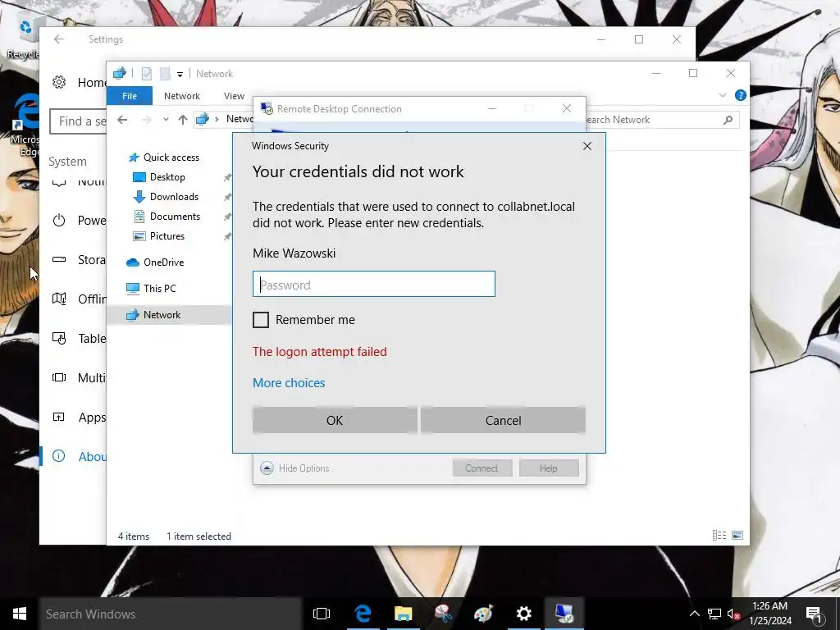840x630 pixels.
Task: Select This PC in the navigation pane
Action: pos(151,288)
